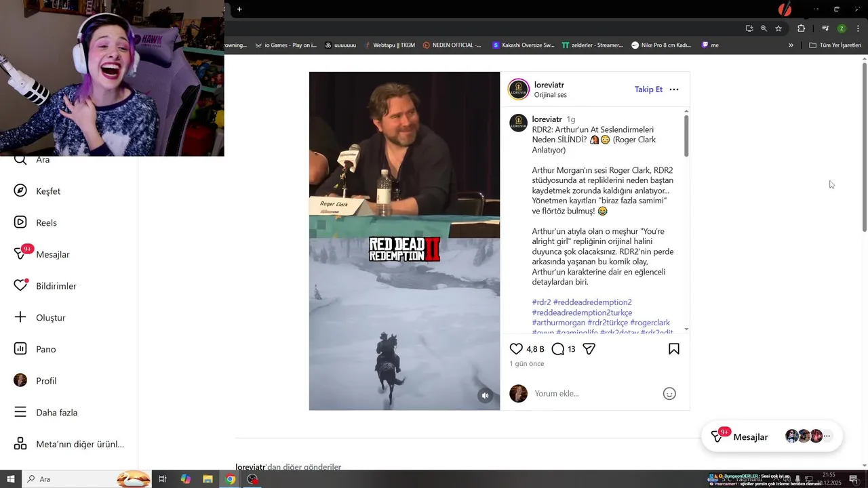Open Copilot icon on taskbar
Image resolution: width=868 pixels, height=488 pixels.
point(185,479)
